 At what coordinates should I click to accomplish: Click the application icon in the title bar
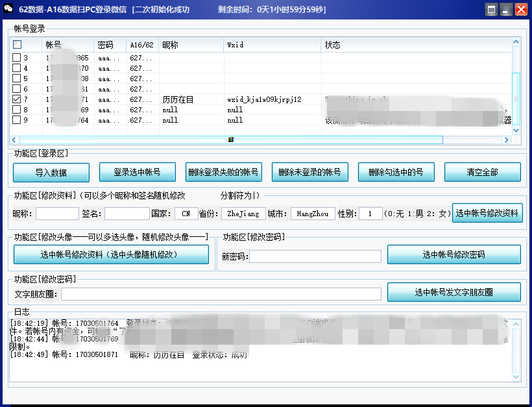point(8,8)
